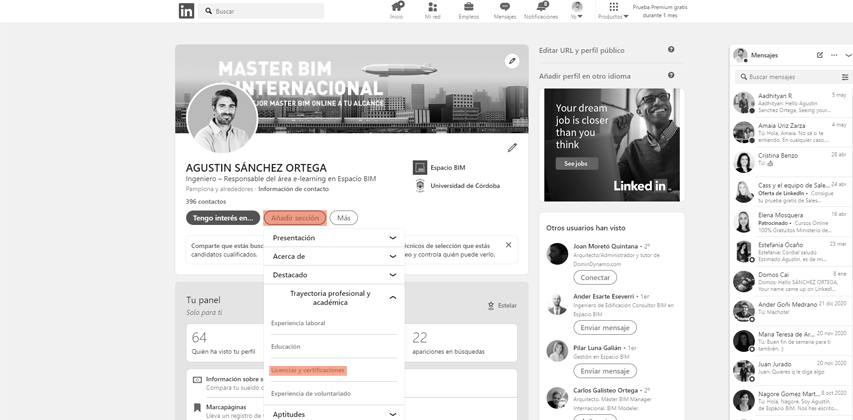Open conversation with Domos Cai

tap(790, 281)
